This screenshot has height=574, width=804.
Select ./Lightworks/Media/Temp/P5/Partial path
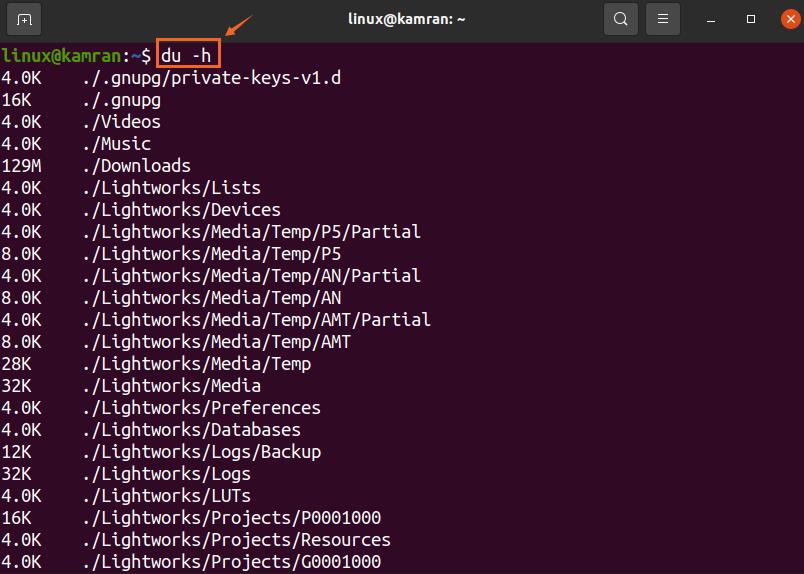[x=251, y=232]
